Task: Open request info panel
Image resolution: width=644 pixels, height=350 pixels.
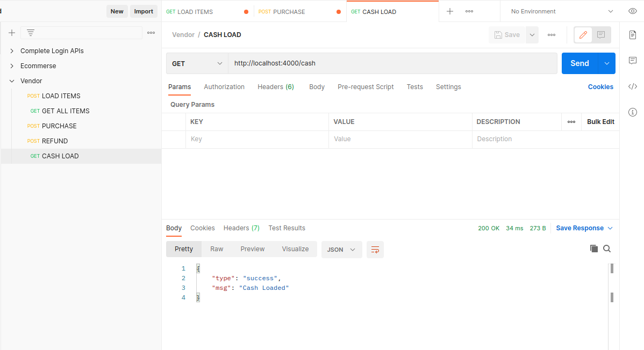Action: point(633,112)
